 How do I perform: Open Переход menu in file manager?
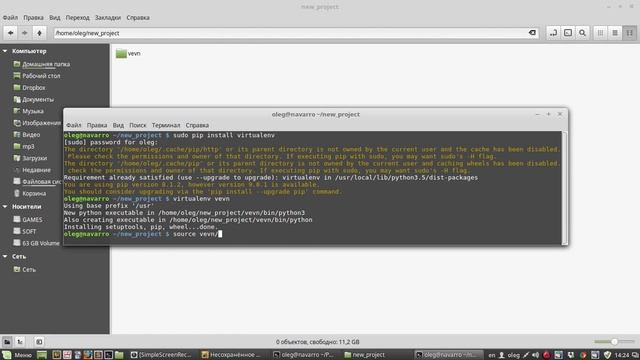tap(78, 18)
